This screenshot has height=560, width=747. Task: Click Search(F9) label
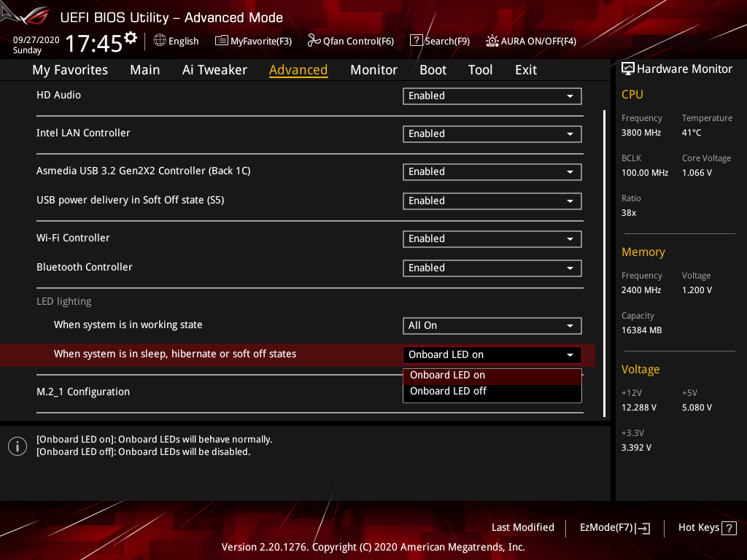[447, 42]
